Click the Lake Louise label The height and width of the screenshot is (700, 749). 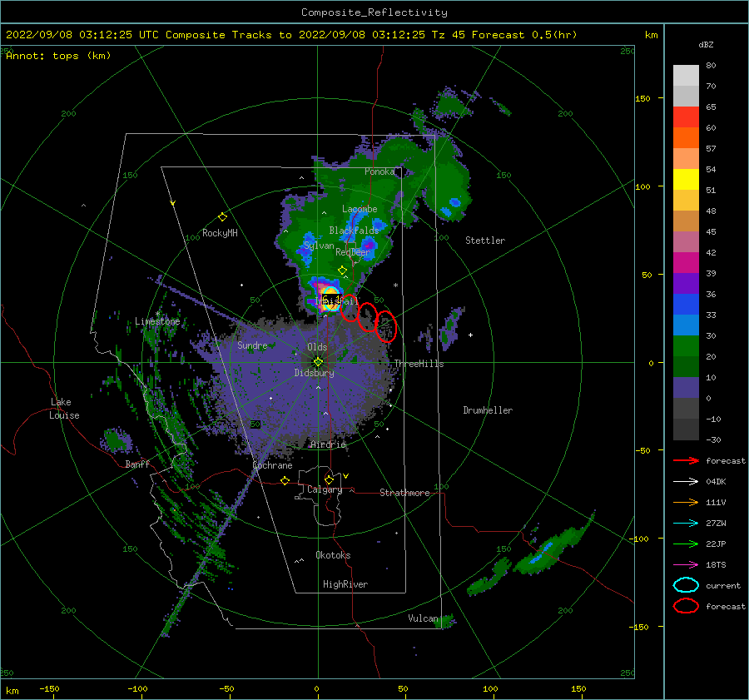click(x=64, y=409)
